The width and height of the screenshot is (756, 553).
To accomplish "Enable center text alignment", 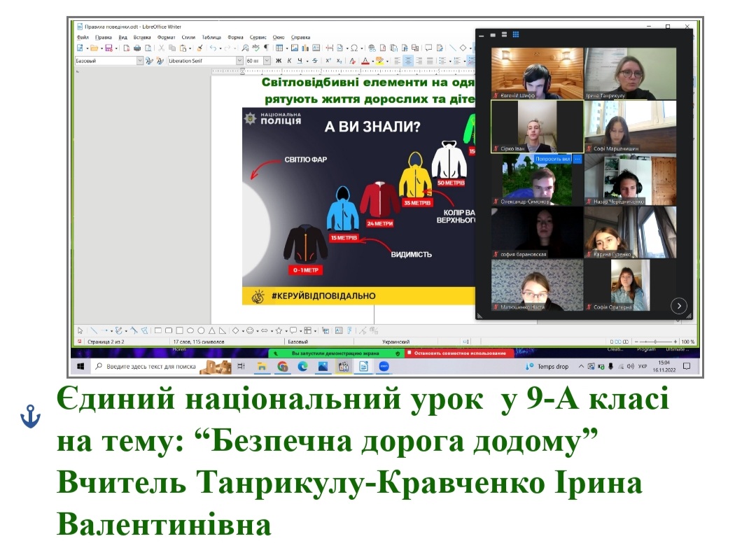I will tap(407, 61).
